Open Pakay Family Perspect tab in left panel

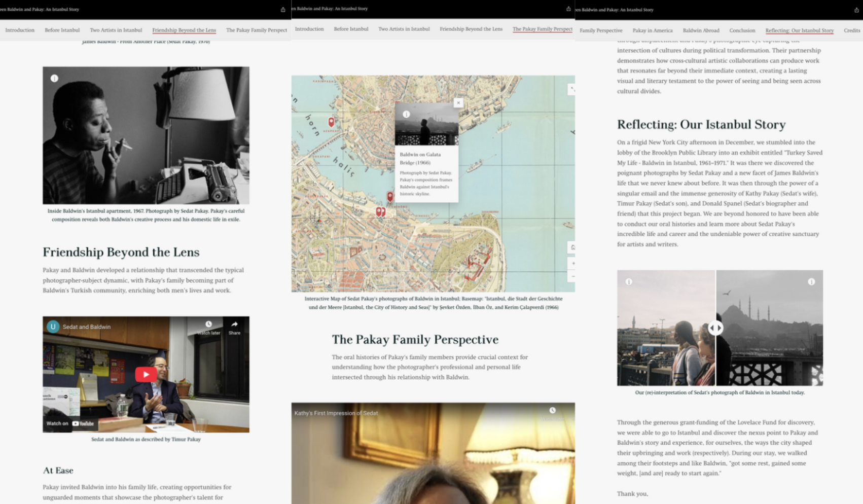[x=257, y=30]
